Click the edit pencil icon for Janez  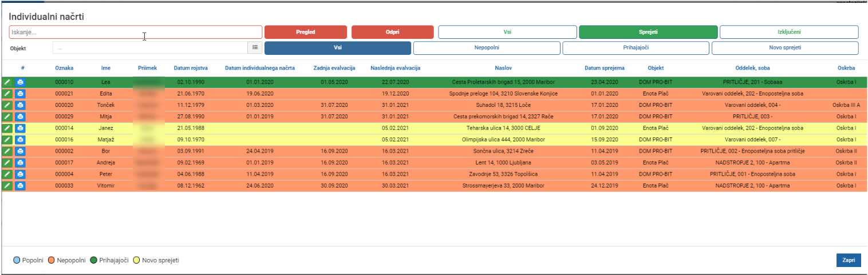7,128
